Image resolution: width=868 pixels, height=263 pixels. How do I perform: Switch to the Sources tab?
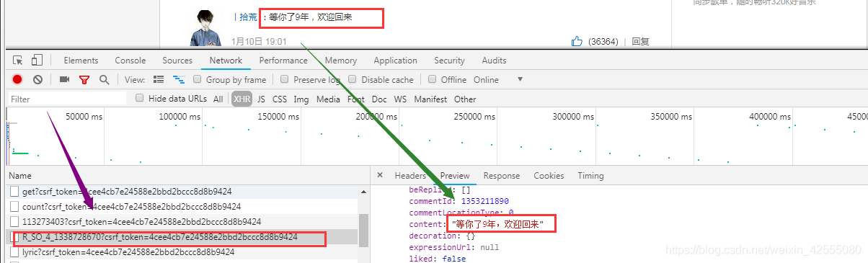(x=177, y=61)
